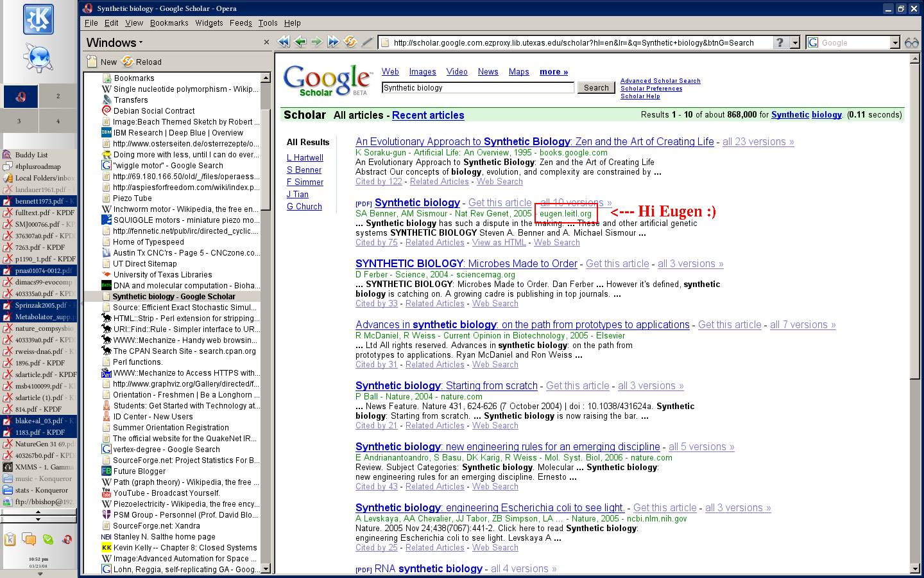Reload page using toolbar orange arrows icon
This screenshot has width=924, height=578.
click(x=350, y=42)
